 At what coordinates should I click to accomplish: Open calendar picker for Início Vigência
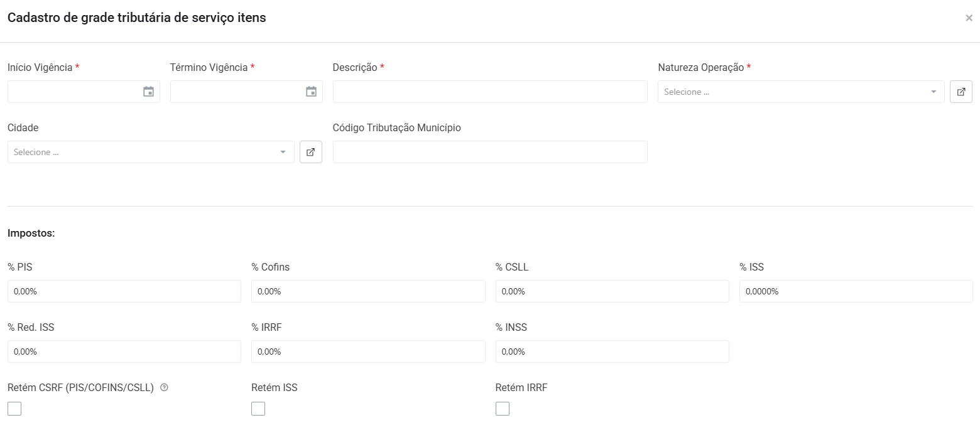click(148, 92)
